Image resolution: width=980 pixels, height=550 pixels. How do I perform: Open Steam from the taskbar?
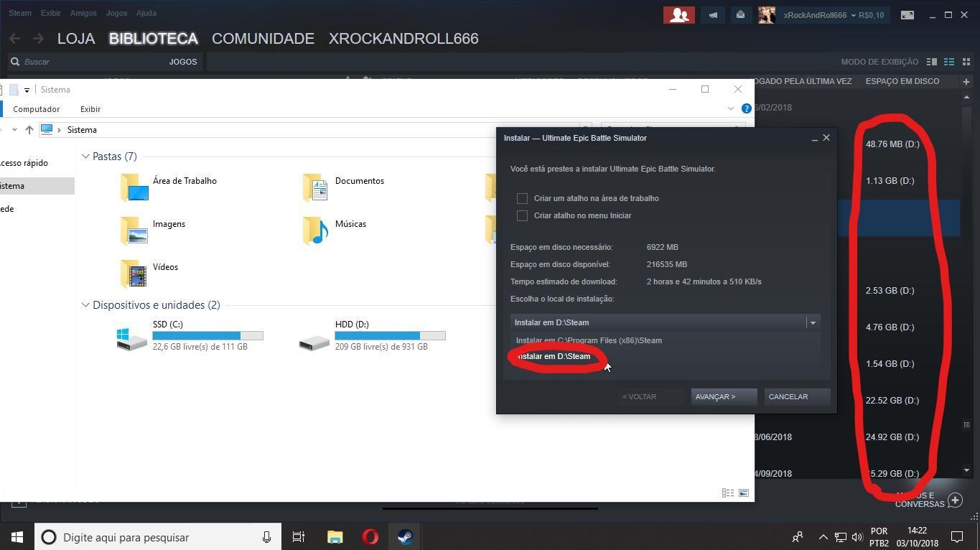click(405, 537)
